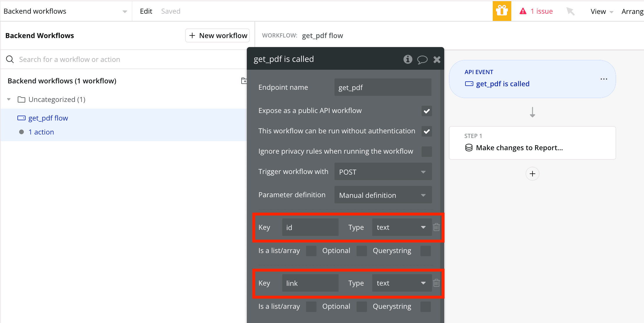Delete the link parameter with trash icon
The width and height of the screenshot is (644, 323).
(436, 283)
